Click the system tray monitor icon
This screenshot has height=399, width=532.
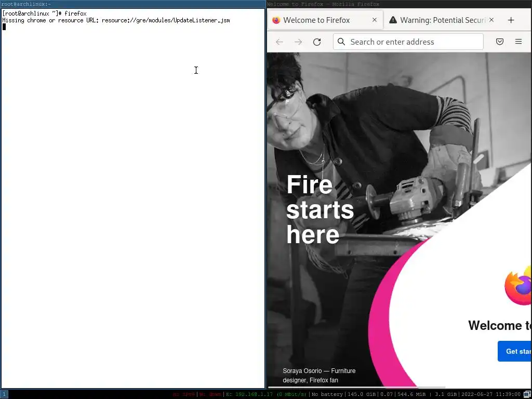[x=527, y=394]
